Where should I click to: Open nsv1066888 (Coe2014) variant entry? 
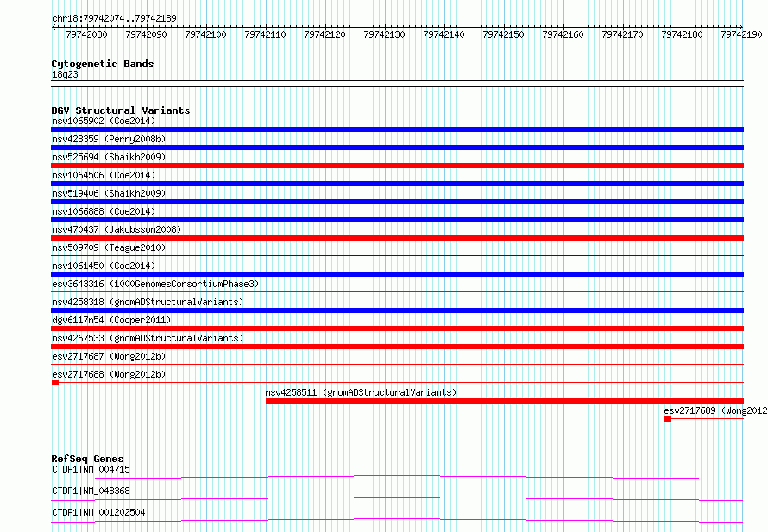(x=104, y=211)
